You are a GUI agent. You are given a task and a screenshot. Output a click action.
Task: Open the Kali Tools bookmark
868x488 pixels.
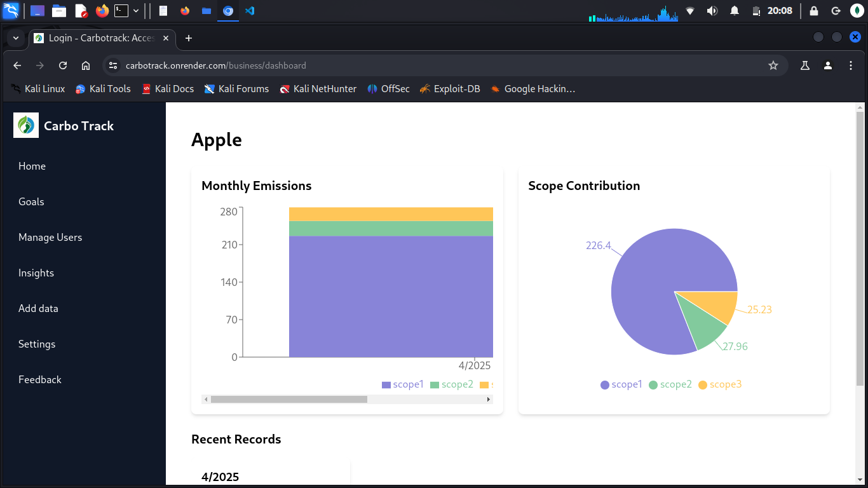(103, 89)
